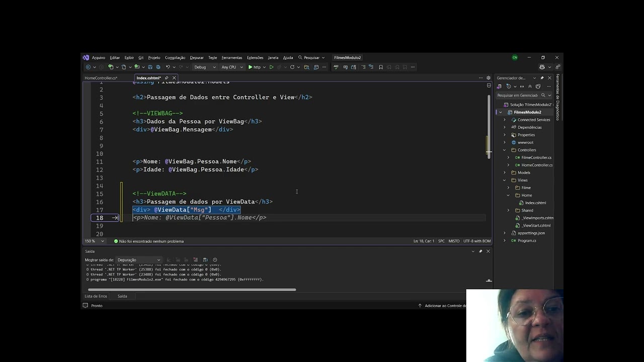Viewport: 644px width, 362px height.
Task: Open Ferramentas de Diagnóstico side tab
Action: (x=557, y=97)
